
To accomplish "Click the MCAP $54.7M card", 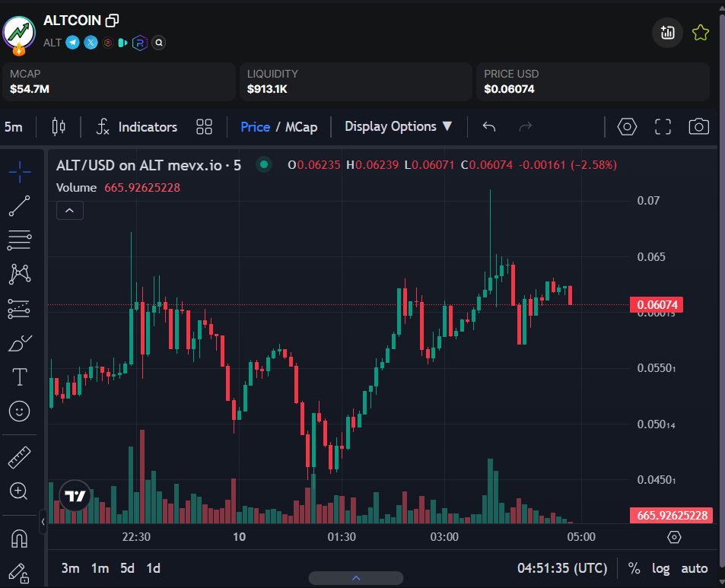I will coord(119,82).
